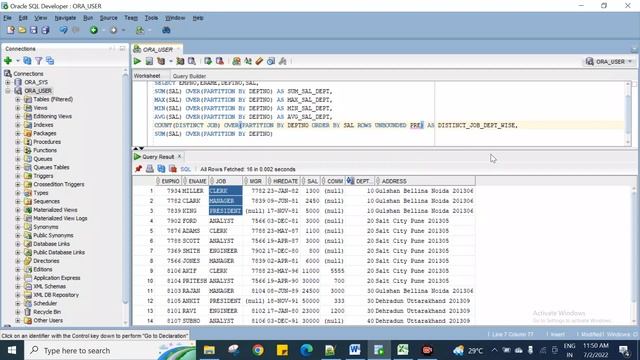Screen dimensions: 640x360
Task: Open Google Chrome from the taskbar
Action: point(258,350)
